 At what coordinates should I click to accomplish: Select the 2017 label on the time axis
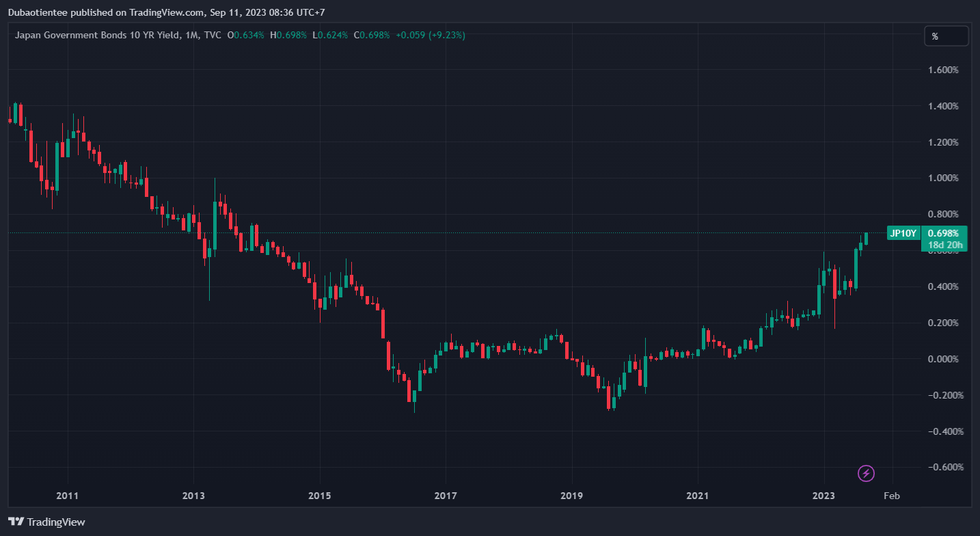tap(445, 495)
